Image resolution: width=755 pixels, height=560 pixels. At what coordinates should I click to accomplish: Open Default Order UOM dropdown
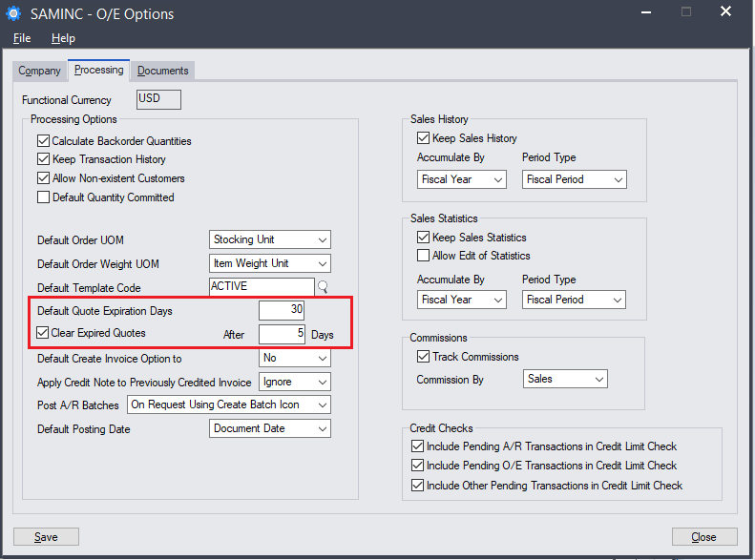pos(269,239)
